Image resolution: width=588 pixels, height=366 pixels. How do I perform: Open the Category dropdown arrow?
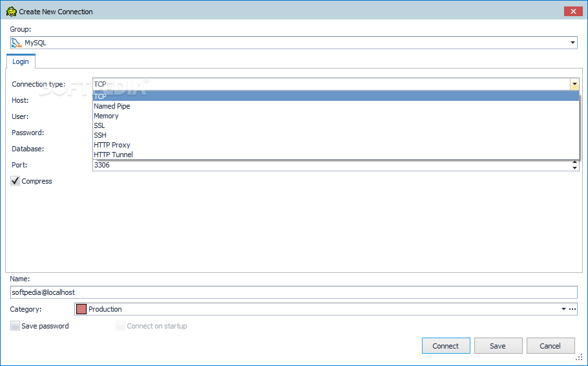tap(563, 309)
